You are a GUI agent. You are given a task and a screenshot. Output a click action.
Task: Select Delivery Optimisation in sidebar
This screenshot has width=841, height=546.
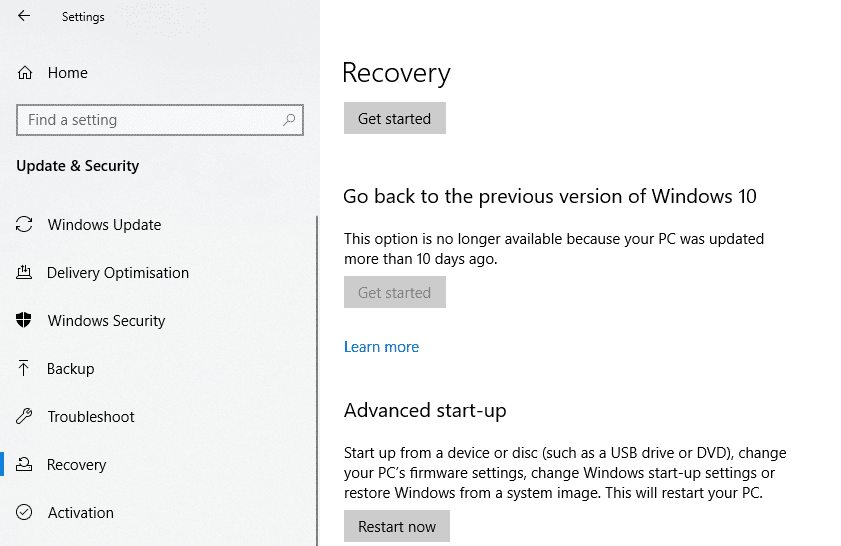point(117,273)
